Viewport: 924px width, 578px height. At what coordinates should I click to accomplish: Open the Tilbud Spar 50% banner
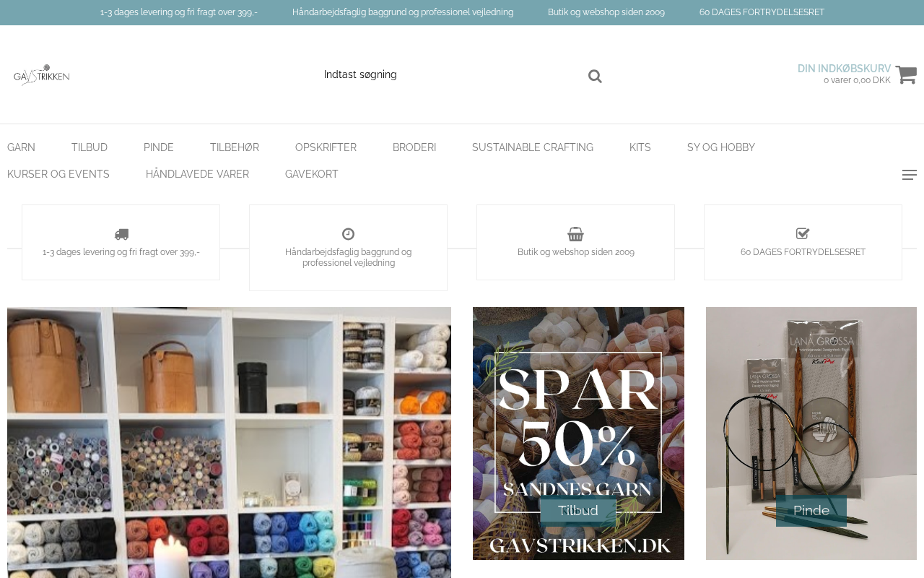[x=578, y=433]
